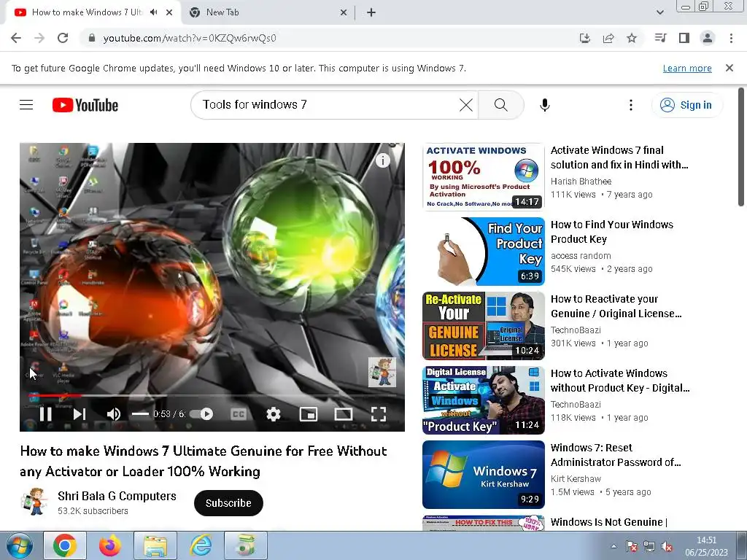Screen dimensions: 747x560
Task: Open taskbar clock showing 14:51
Action: [x=706, y=546]
